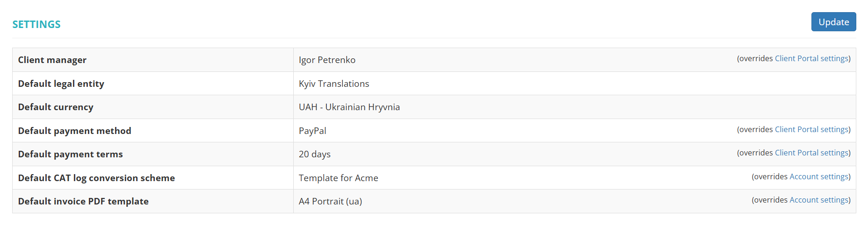The image size is (868, 225).
Task: Select the Default legal entity label
Action: coord(61,84)
